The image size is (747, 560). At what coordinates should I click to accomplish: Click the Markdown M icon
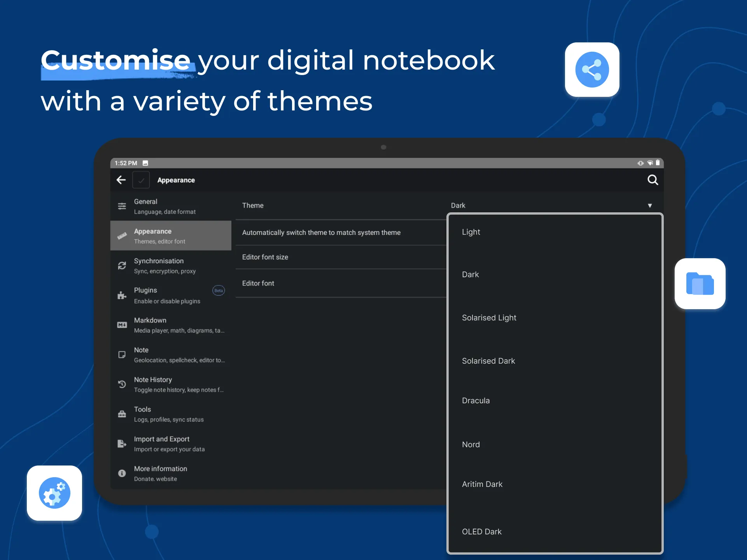tap(122, 325)
